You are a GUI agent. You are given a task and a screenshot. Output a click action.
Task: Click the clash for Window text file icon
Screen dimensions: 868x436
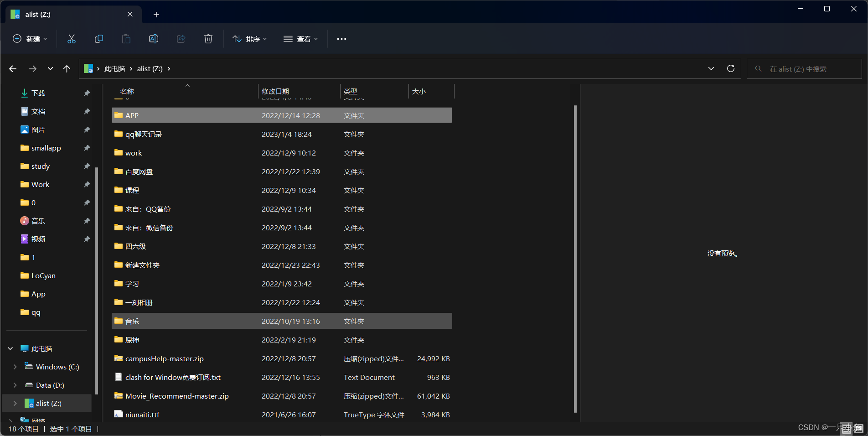pyautogui.click(x=119, y=377)
